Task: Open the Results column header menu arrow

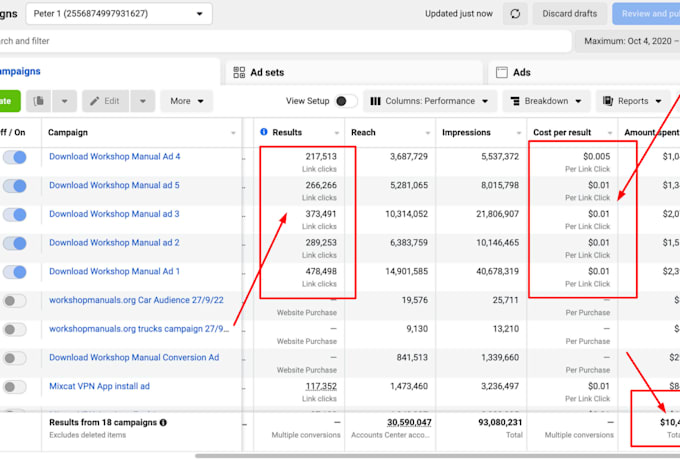Action: click(x=337, y=133)
